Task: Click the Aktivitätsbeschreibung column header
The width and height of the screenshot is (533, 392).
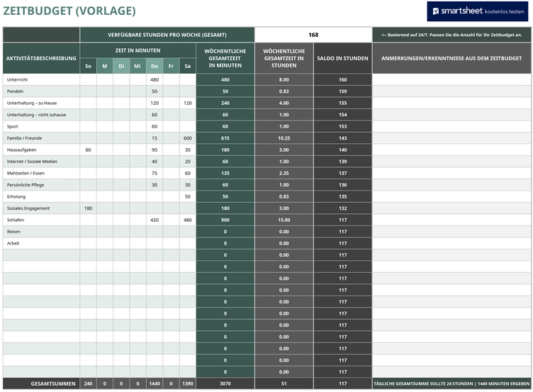Action: (41, 58)
